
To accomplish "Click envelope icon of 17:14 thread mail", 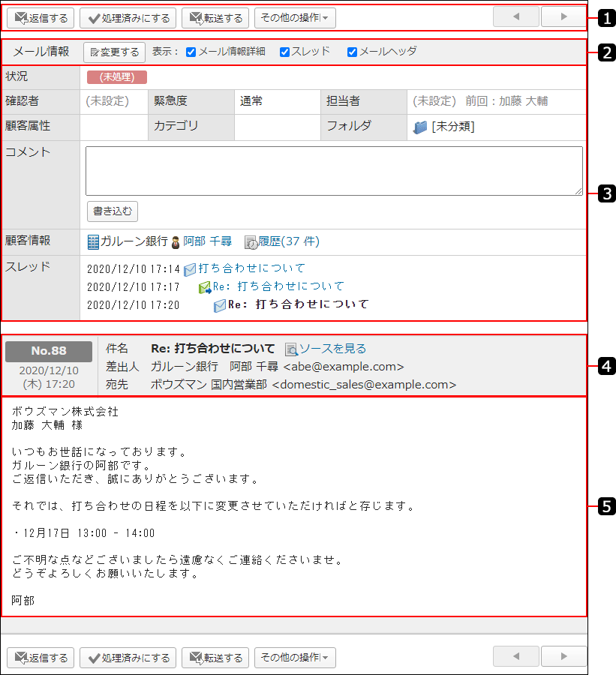I will [190, 269].
